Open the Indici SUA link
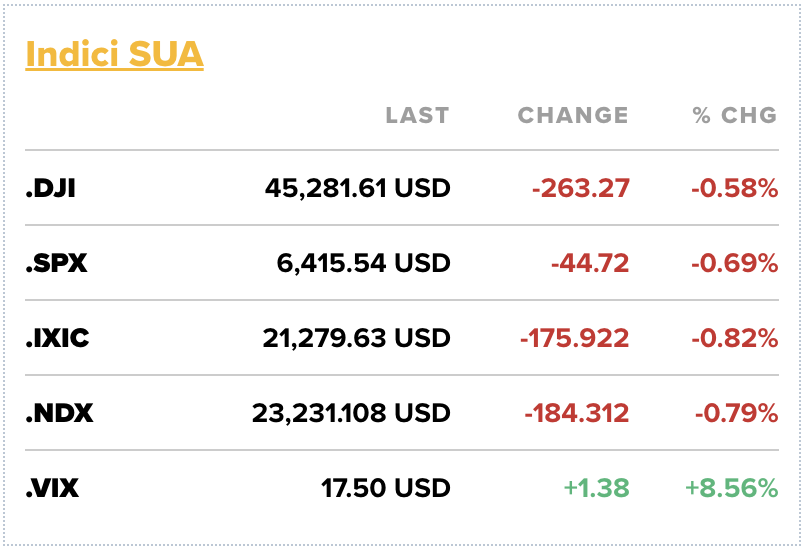The image size is (810, 550). point(114,54)
